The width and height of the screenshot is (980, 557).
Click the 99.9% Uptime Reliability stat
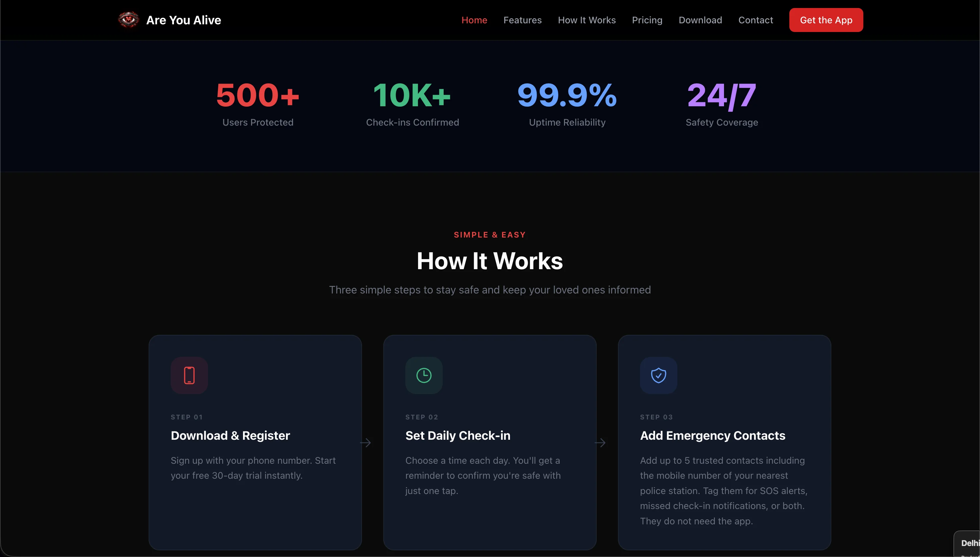click(567, 103)
